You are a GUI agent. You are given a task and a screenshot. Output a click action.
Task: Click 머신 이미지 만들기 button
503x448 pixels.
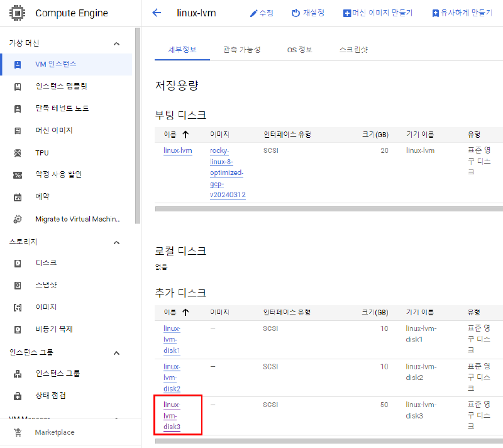(378, 13)
